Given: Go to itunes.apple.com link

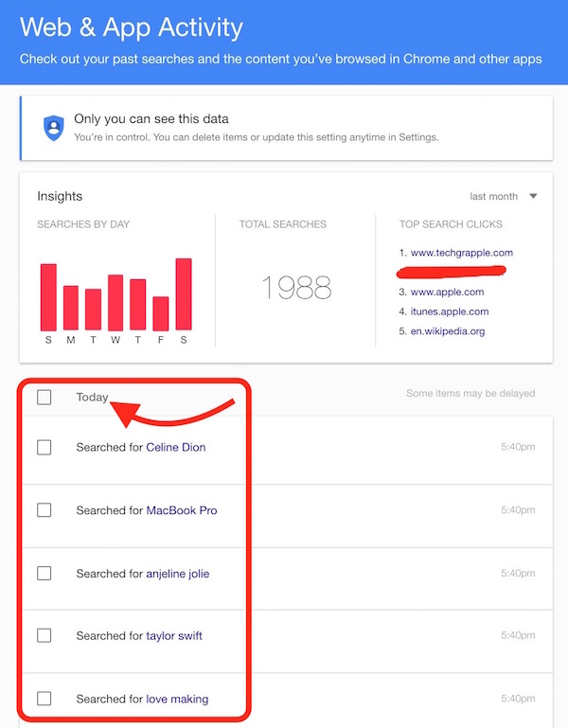Looking at the screenshot, I should tap(450, 311).
